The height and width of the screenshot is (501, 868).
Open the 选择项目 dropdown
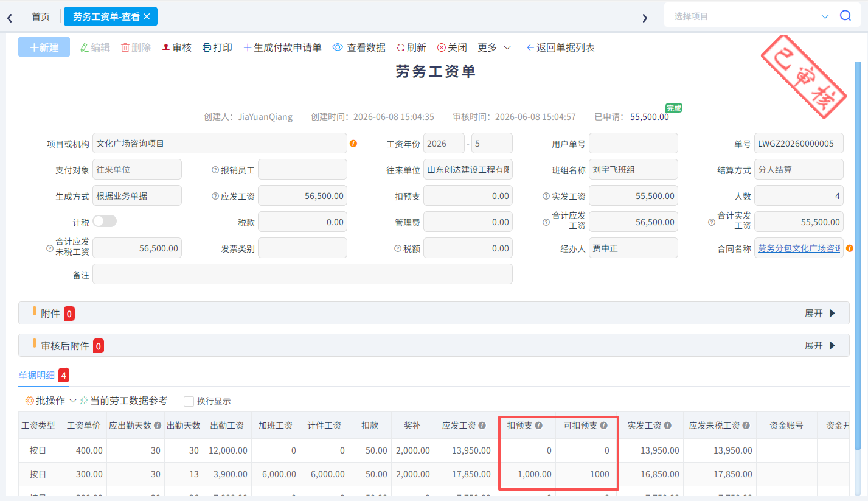[825, 16]
